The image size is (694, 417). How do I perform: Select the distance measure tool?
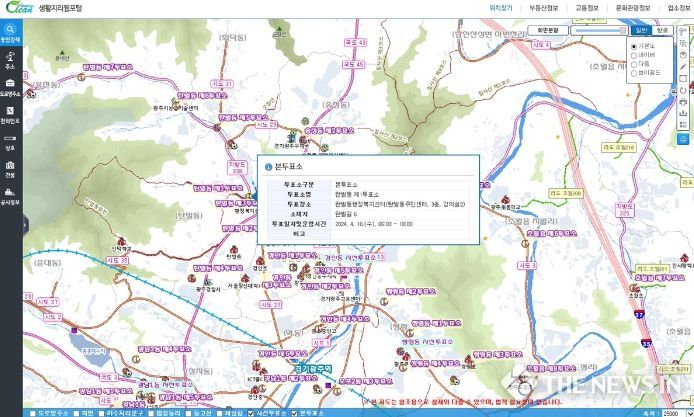coord(683,31)
